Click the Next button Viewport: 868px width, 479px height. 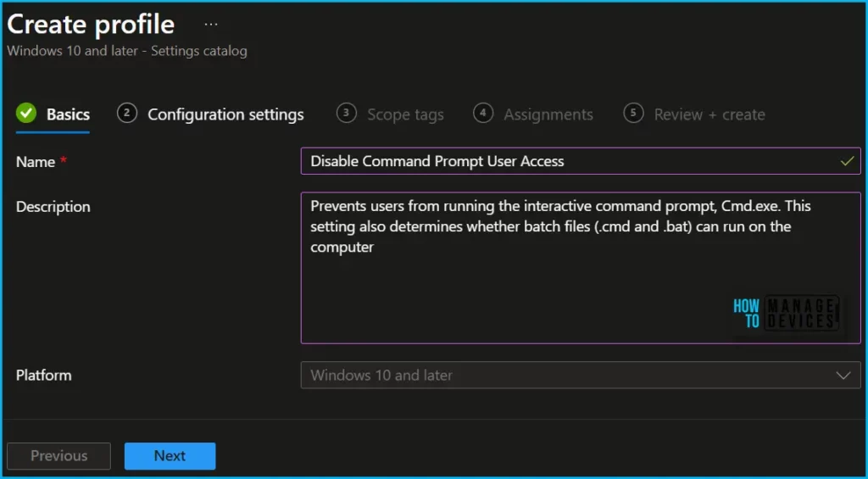click(170, 456)
